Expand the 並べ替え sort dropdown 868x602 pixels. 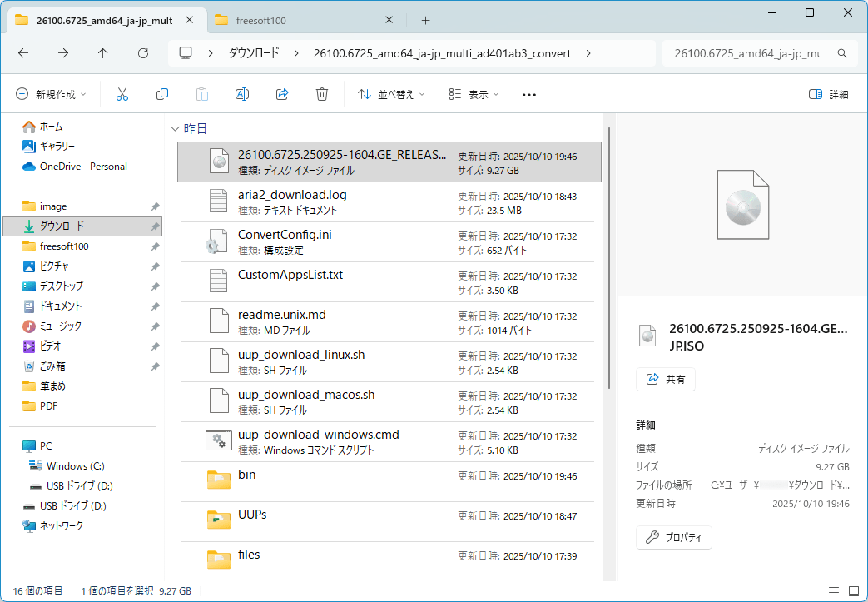tap(391, 95)
